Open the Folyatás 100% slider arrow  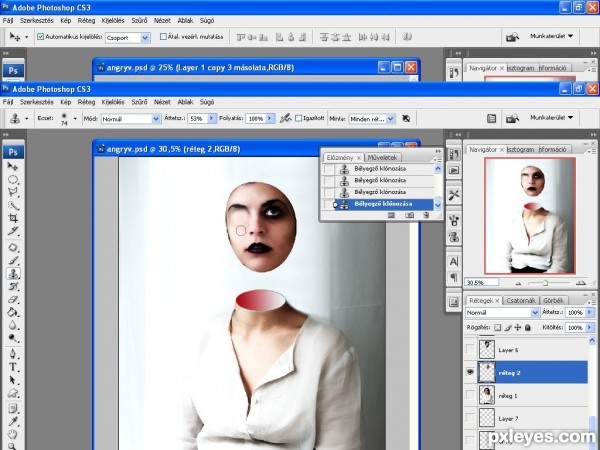(270, 119)
